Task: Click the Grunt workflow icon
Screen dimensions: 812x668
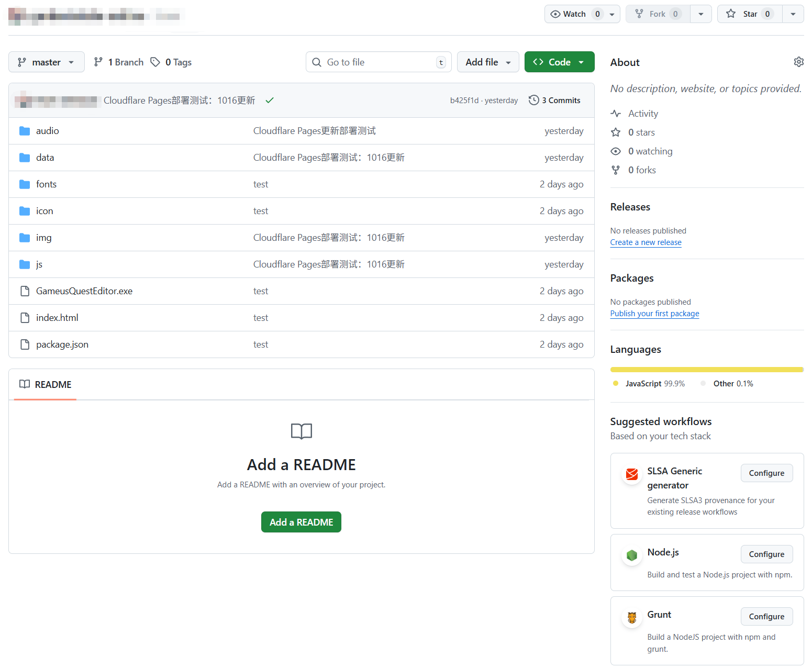Action: tap(632, 618)
